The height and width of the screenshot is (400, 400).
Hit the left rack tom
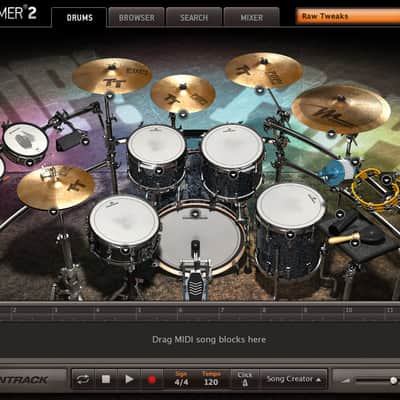click(157, 146)
